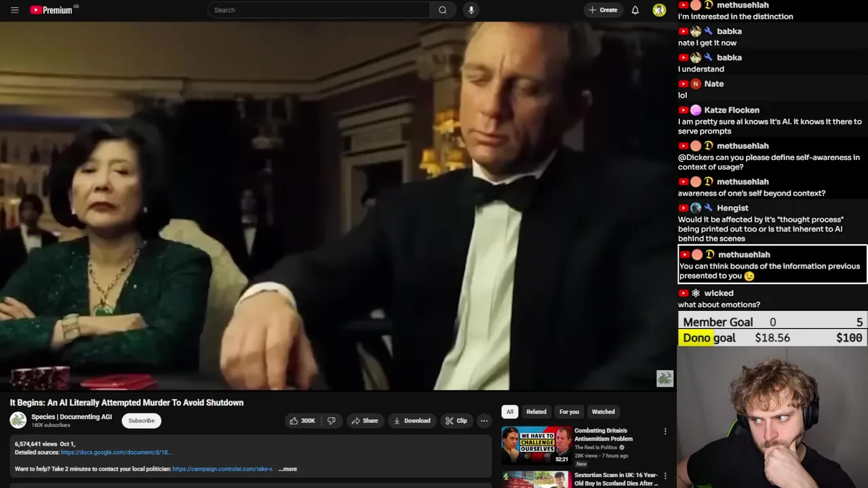Viewport: 868px width, 488px height.
Task: Expand description with ...more
Action: point(288,469)
